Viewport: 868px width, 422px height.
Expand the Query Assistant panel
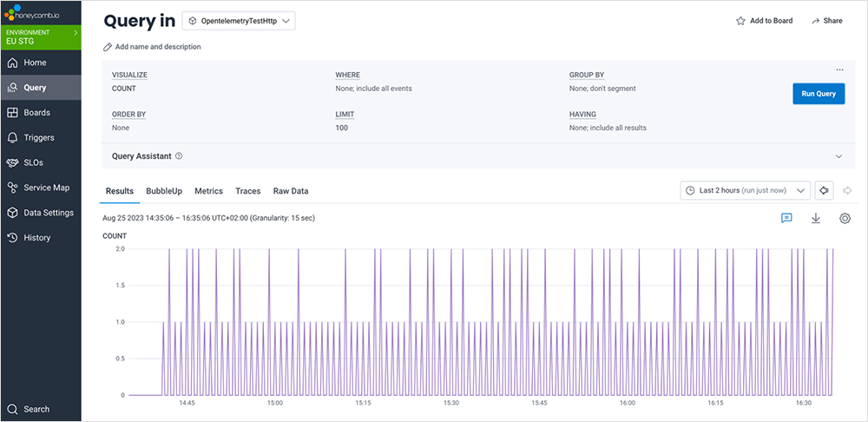838,156
